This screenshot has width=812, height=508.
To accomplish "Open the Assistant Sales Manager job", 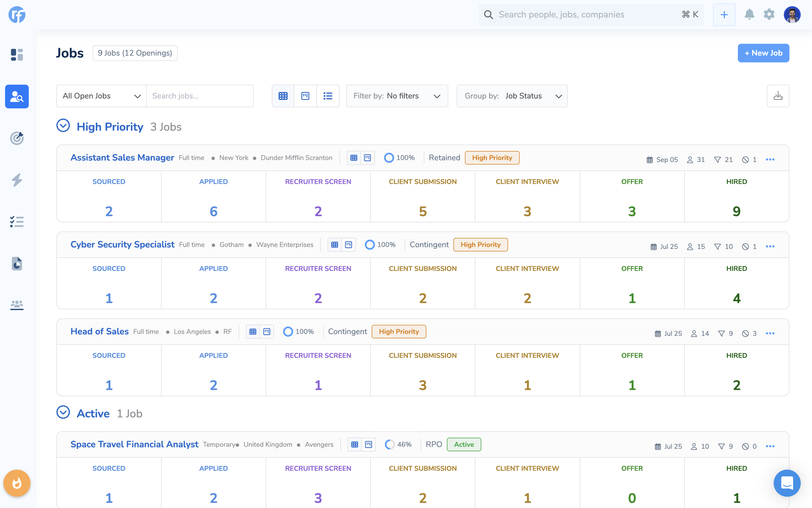I will (x=122, y=157).
